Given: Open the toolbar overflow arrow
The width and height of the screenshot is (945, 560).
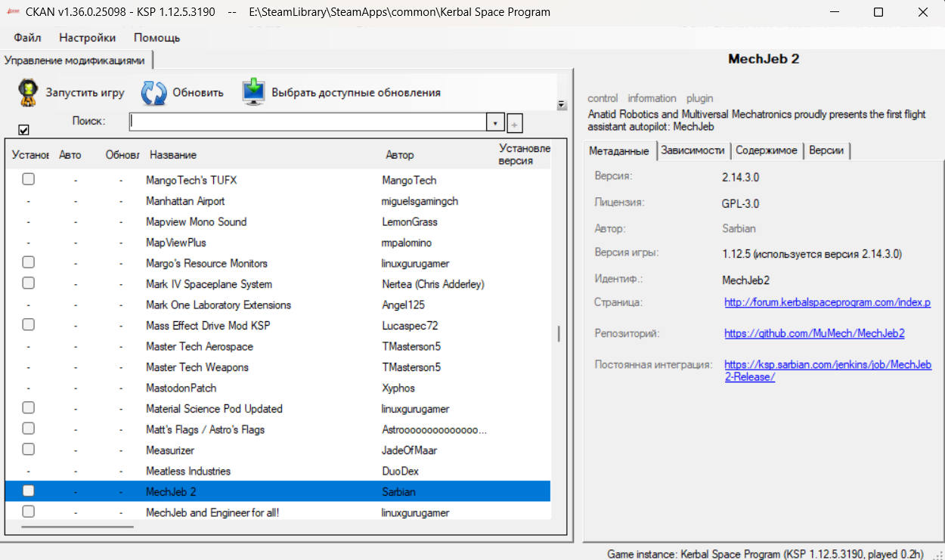Looking at the screenshot, I should point(562,105).
